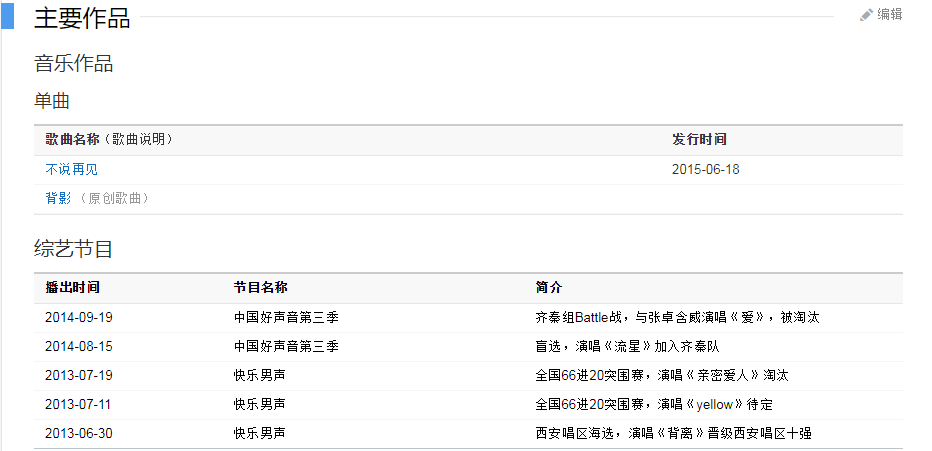
Task: Click the 发行时间 column header
Action: pos(699,140)
